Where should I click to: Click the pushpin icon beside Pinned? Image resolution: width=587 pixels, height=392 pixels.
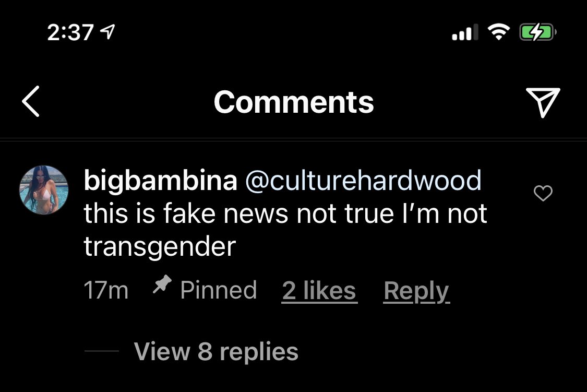pyautogui.click(x=162, y=284)
